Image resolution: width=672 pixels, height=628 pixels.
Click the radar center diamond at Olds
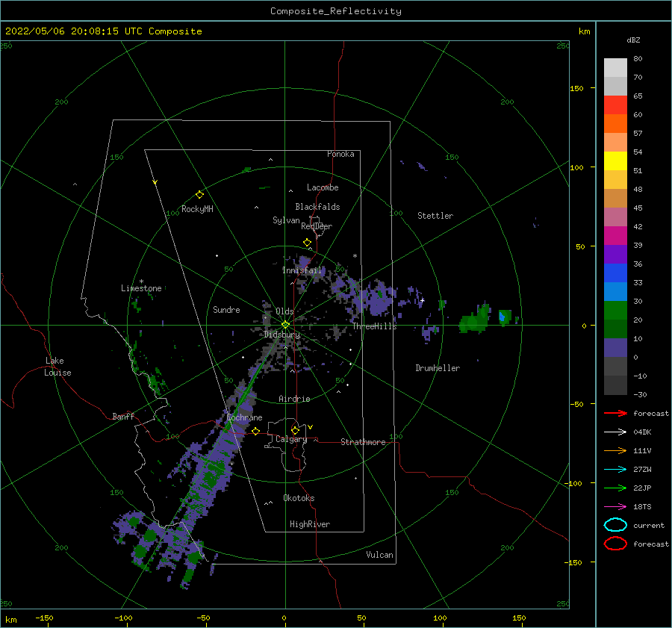[285, 325]
